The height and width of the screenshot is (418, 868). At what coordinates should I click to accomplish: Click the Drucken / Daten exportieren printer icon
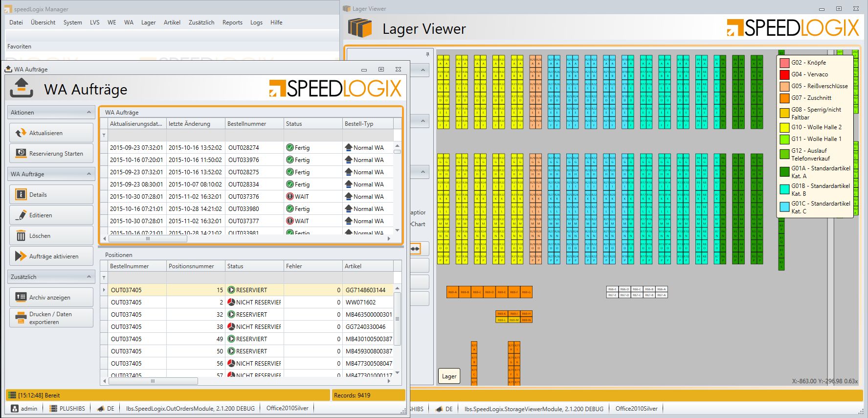tap(21, 317)
